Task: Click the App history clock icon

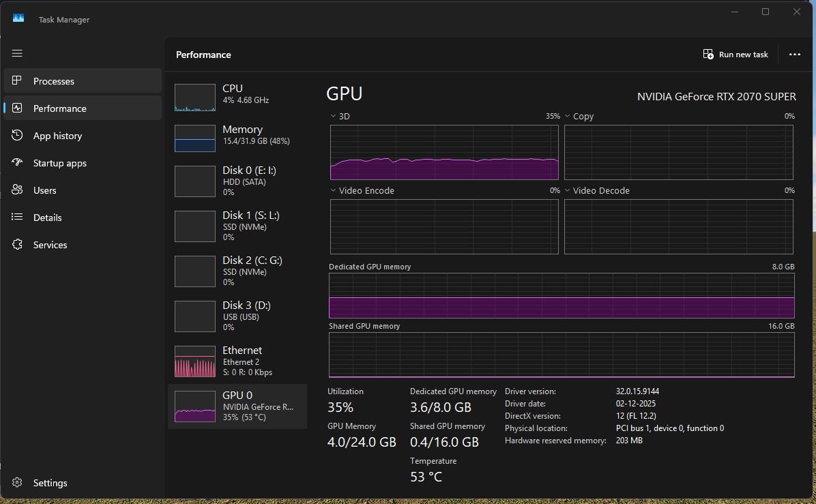Action: [x=18, y=136]
